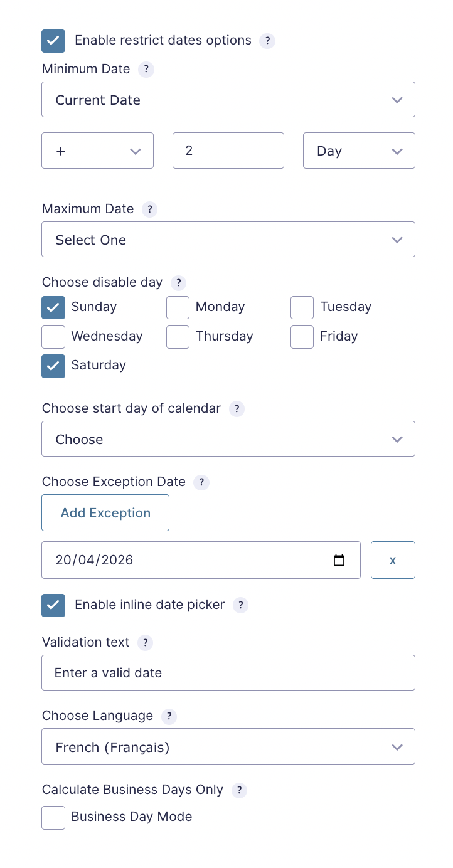Uncheck the Saturday disable day checkbox
This screenshot has width=453, height=868.
[x=53, y=366]
